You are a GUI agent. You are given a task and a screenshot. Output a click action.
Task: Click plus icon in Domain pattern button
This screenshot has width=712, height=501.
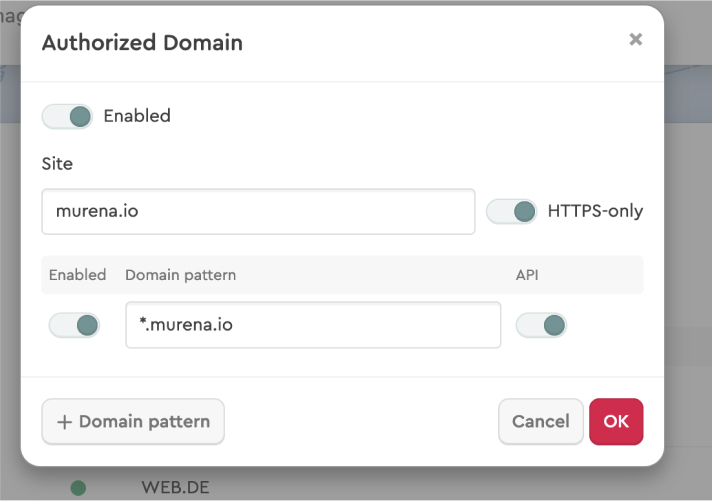[65, 422]
